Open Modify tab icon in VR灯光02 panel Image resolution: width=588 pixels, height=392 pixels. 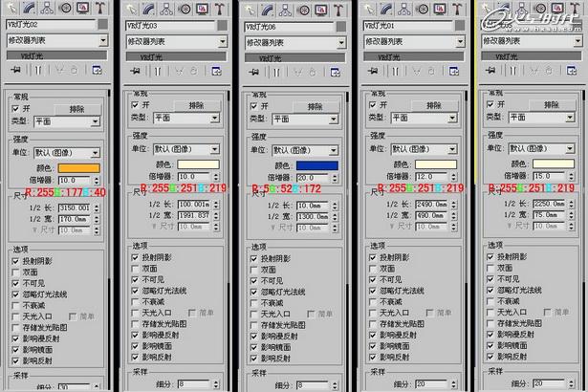pyautogui.click(x=30, y=8)
